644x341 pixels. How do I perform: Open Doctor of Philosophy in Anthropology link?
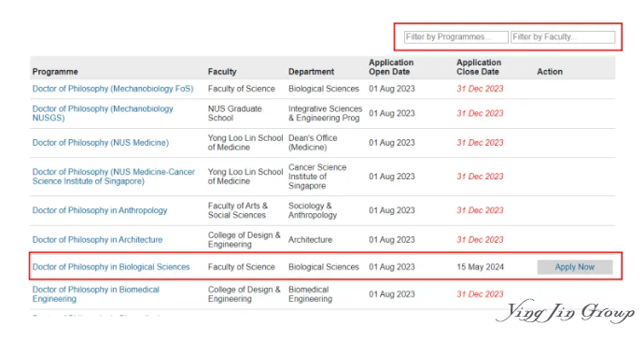pos(100,210)
